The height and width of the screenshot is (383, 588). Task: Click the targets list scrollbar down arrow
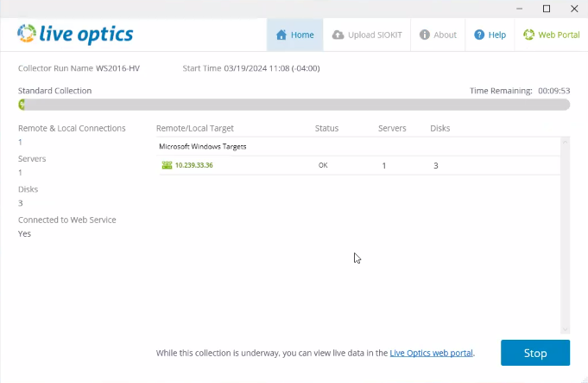point(566,329)
